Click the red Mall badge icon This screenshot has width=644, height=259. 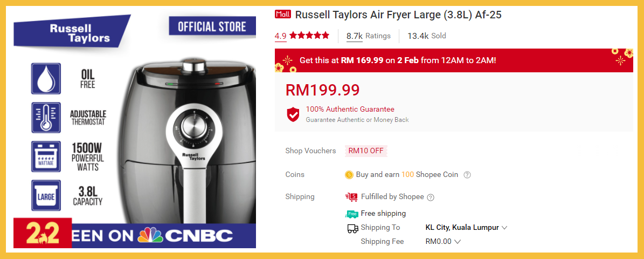(x=282, y=15)
